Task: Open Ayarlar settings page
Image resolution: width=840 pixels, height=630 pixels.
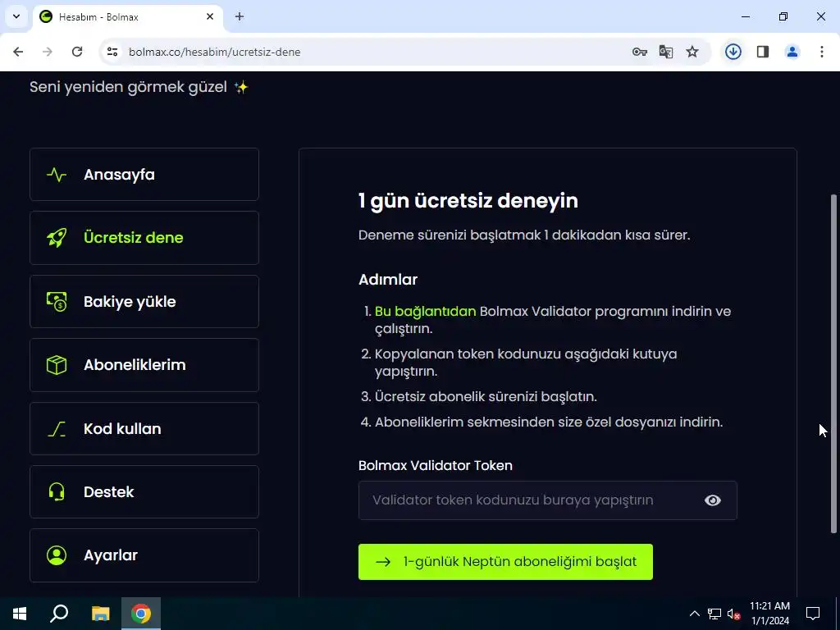Action: pyautogui.click(x=144, y=555)
